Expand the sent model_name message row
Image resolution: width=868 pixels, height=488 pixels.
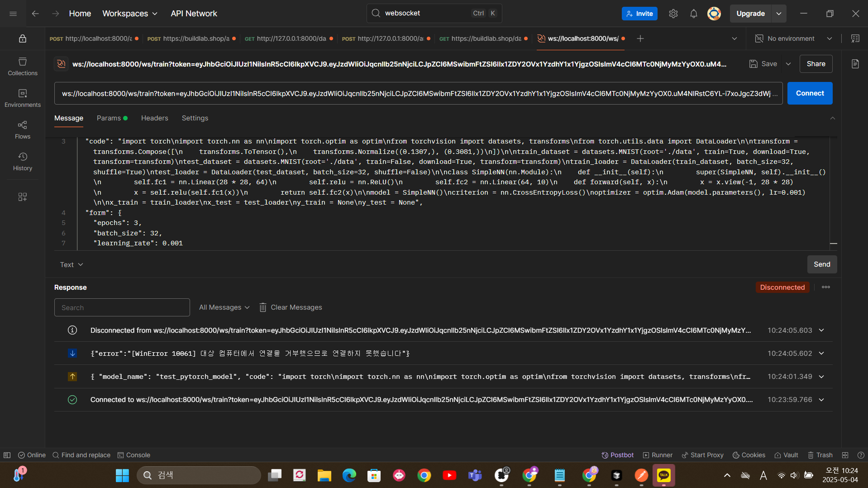click(x=821, y=377)
